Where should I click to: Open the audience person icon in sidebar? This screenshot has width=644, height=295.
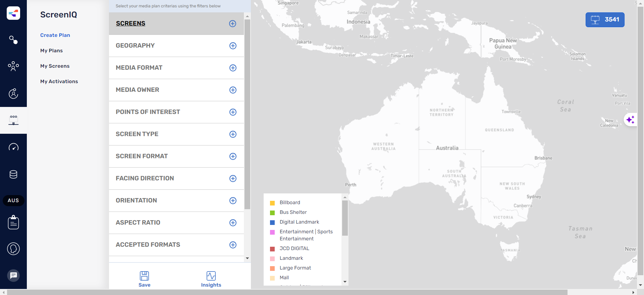tap(13, 94)
